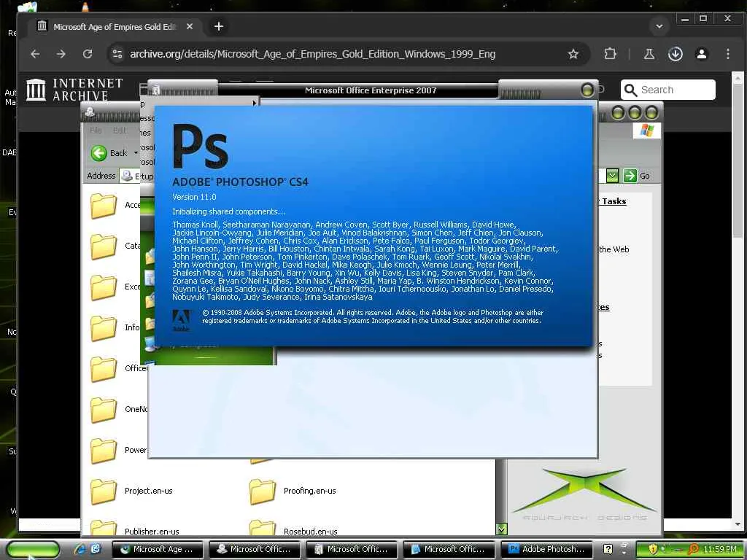Click the orange magnifier tray icon
Viewport: 747px width, 560px height.
(693, 549)
